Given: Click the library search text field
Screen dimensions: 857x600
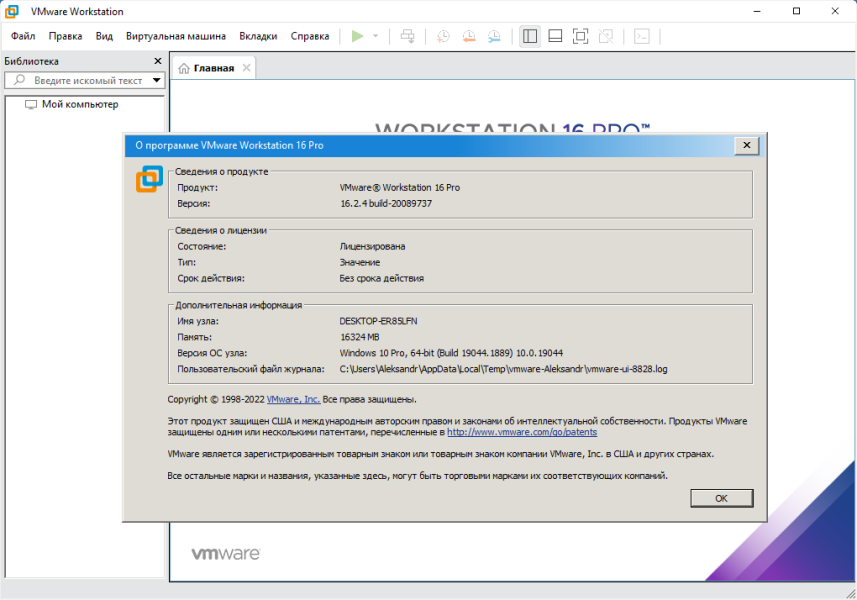Looking at the screenshot, I should tap(81, 80).
